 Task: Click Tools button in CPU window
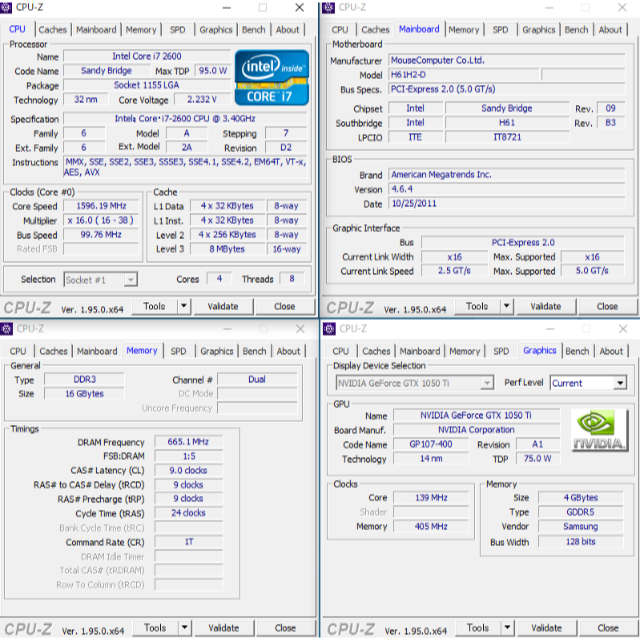155,306
